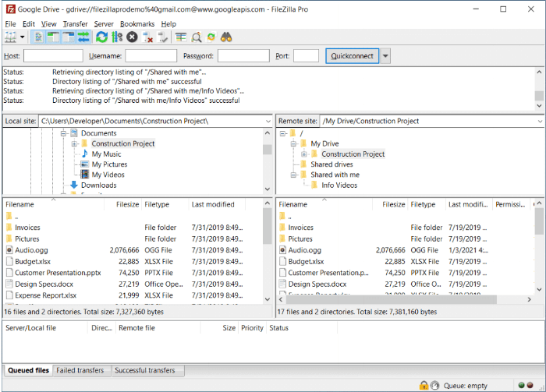This screenshot has height=392, width=546.
Task: Open the directory listing filters icon
Action: [181, 37]
